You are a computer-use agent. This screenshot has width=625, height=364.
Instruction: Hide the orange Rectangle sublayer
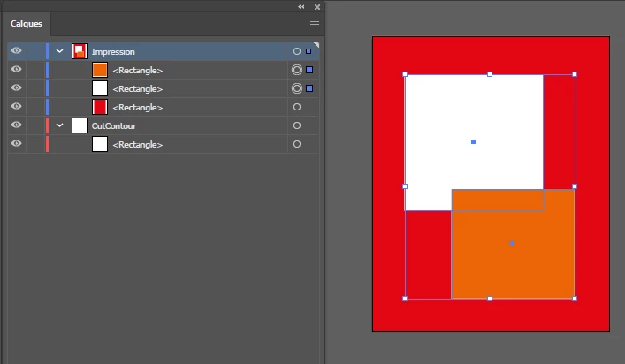click(x=16, y=69)
